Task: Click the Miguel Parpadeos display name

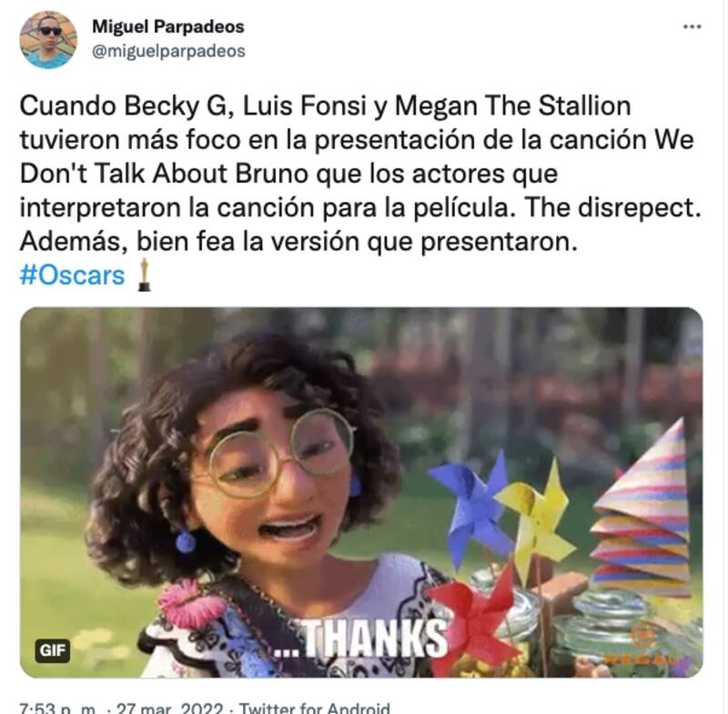Action: click(168, 26)
